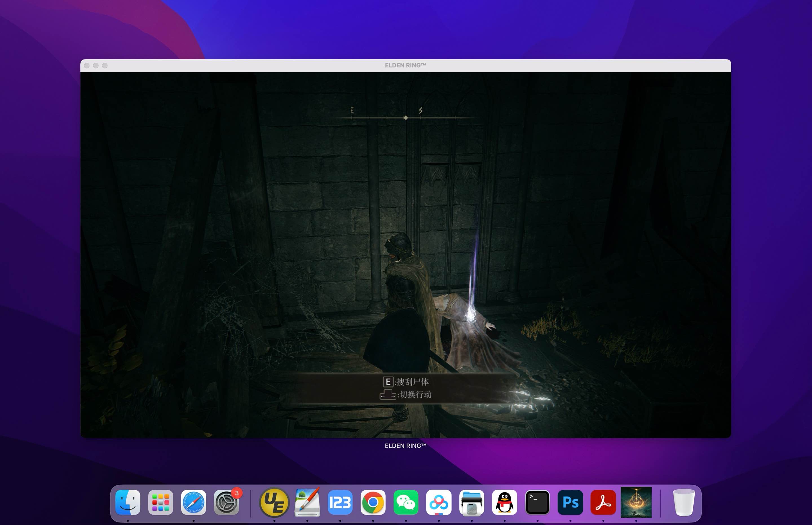
Task: Minimize the ELDEN RING window
Action: (x=96, y=65)
